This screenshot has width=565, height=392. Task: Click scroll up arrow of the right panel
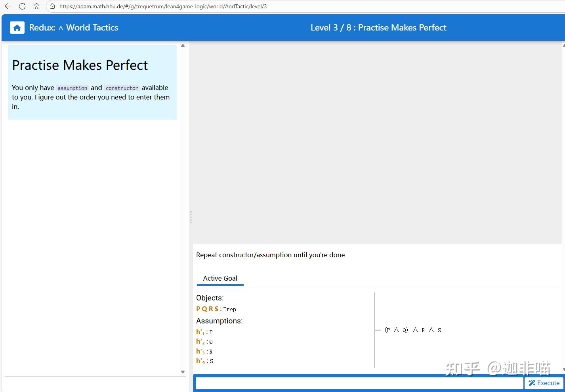(x=563, y=46)
